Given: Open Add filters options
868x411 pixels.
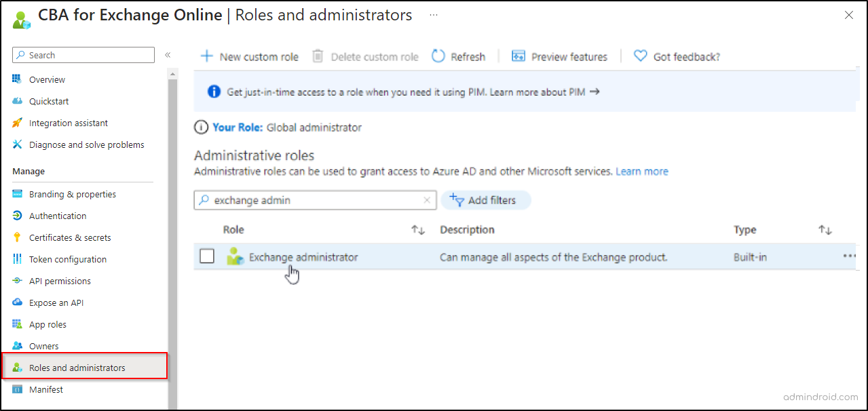Looking at the screenshot, I should 486,200.
